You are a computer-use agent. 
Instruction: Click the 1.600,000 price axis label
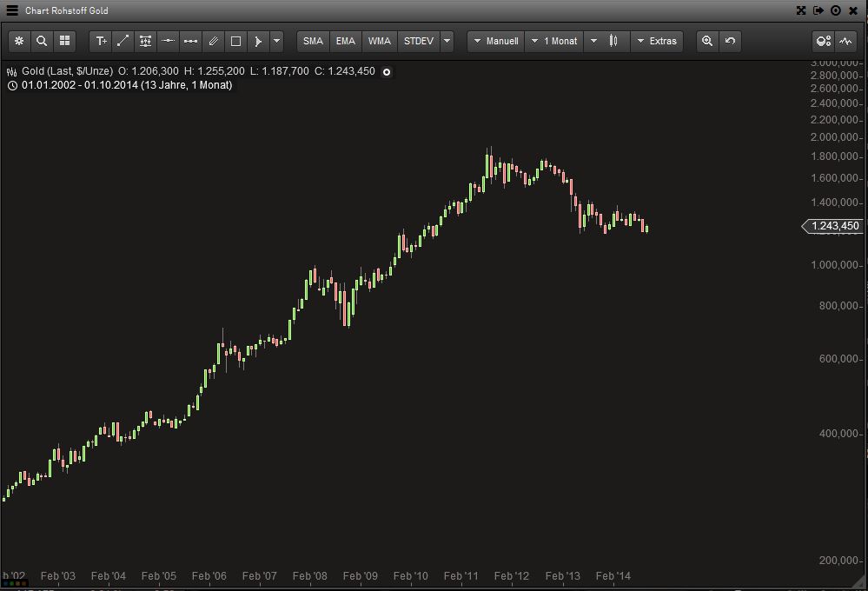(836, 178)
